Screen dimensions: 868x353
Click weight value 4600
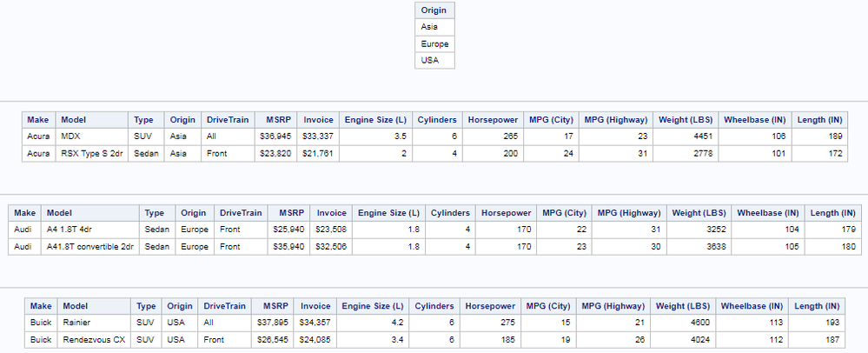(x=683, y=323)
